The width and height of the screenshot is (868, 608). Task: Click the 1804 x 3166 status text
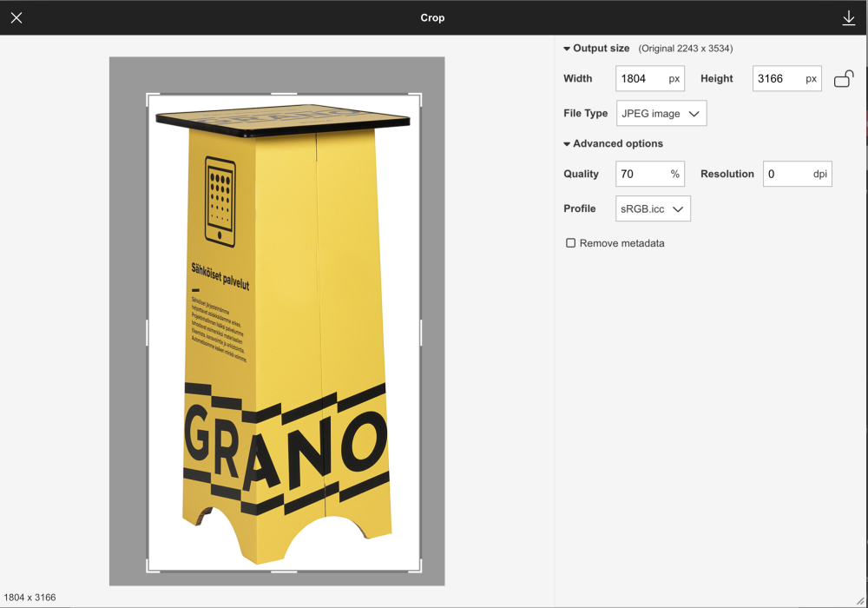point(30,598)
